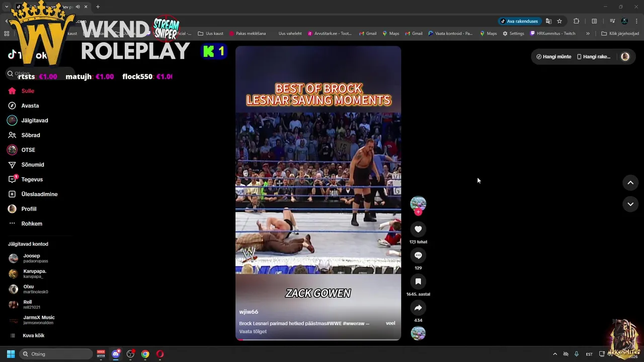This screenshot has width=644, height=362.
Task: Open Opera browser from the taskbar
Action: pos(160,354)
